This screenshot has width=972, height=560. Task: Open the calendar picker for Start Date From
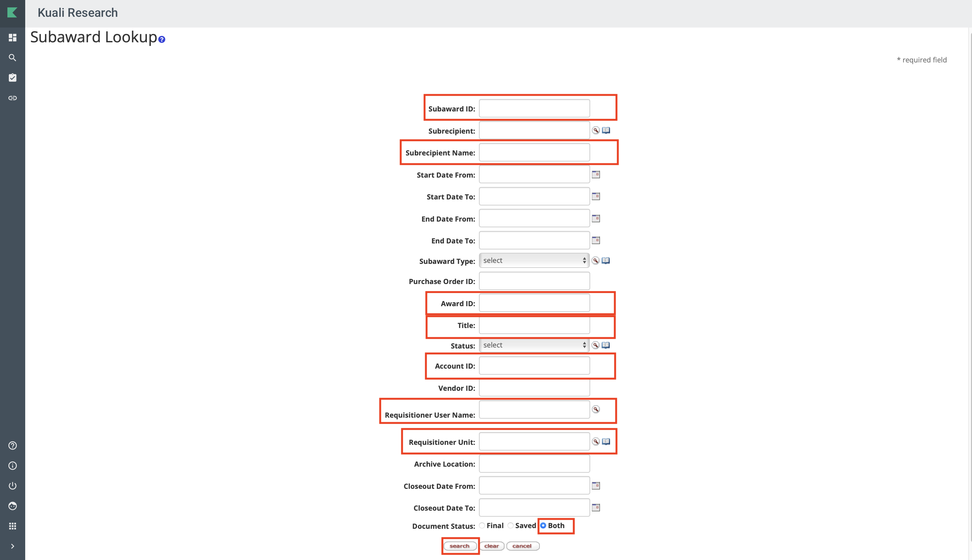coord(596,174)
